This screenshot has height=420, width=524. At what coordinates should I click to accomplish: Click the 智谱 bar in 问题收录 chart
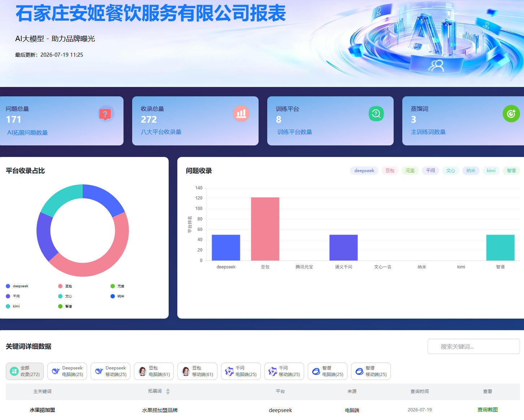500,248
